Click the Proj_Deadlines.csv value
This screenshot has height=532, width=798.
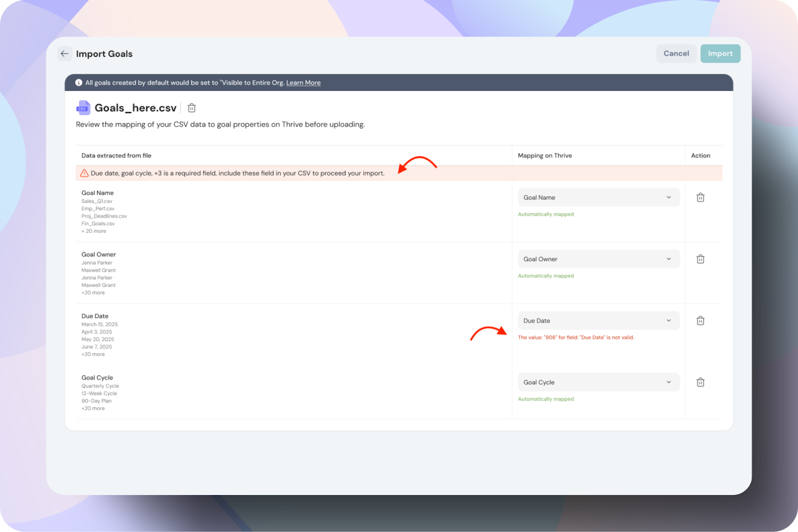click(x=104, y=216)
